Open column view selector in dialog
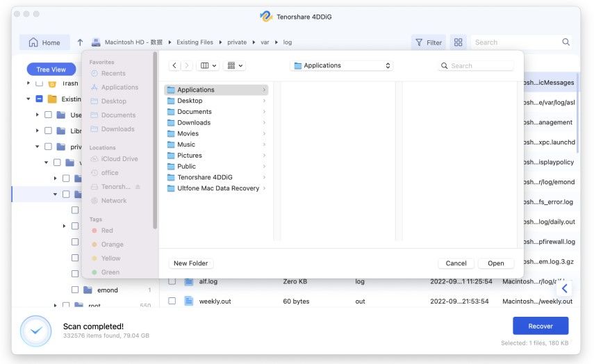594x364 pixels. click(208, 65)
